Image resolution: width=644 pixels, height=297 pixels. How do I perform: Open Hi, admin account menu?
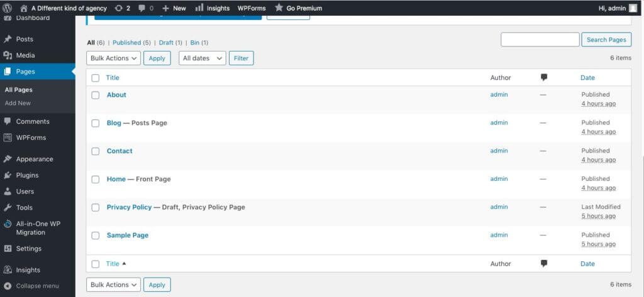point(618,8)
